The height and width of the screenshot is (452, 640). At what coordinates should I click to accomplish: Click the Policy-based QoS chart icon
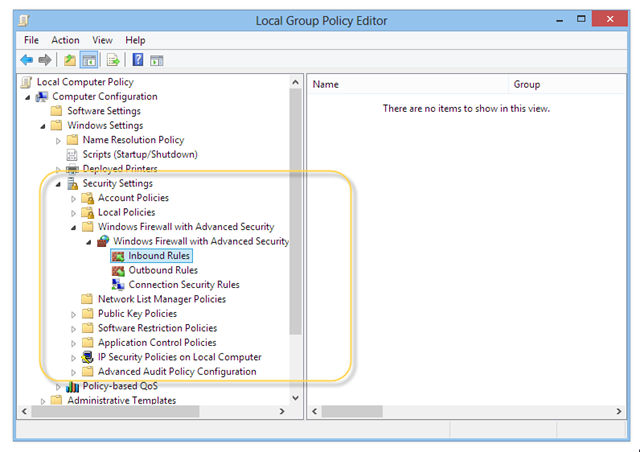click(72, 386)
